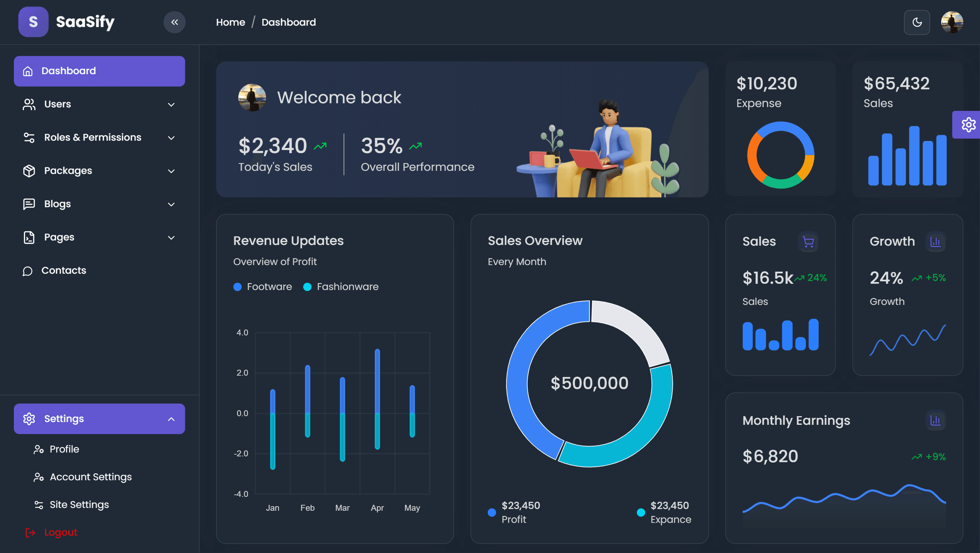Open the shopping cart icon on Sales card
980x553 pixels.
pos(808,242)
